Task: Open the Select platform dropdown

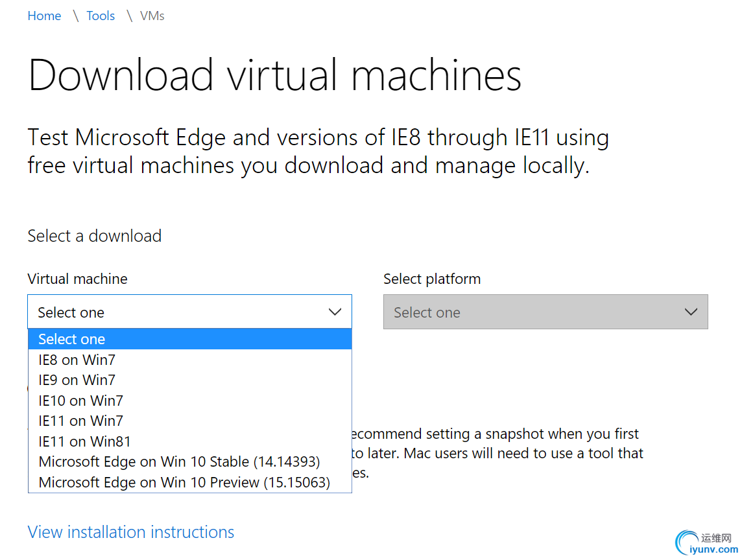Action: coord(532,312)
